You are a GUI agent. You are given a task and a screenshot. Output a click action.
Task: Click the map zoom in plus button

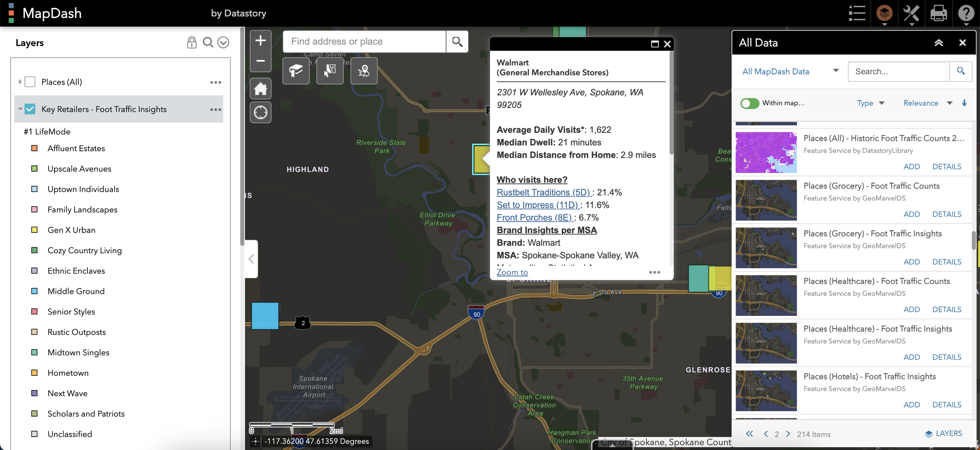click(x=260, y=40)
